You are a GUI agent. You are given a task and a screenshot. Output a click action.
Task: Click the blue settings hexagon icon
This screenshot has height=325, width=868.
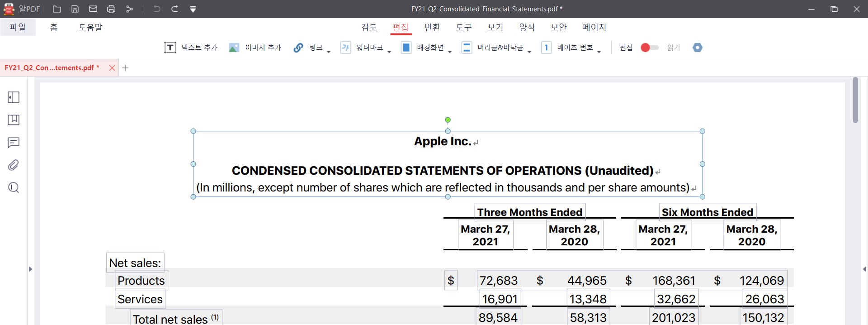tap(698, 48)
